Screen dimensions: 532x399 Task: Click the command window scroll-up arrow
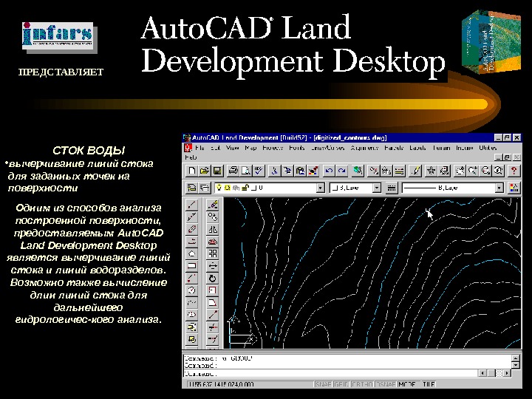click(x=516, y=358)
